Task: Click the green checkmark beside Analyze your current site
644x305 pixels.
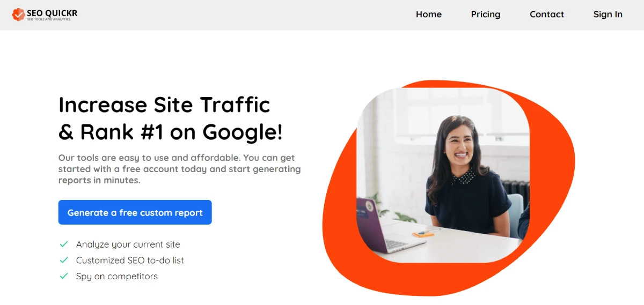Action: 64,244
